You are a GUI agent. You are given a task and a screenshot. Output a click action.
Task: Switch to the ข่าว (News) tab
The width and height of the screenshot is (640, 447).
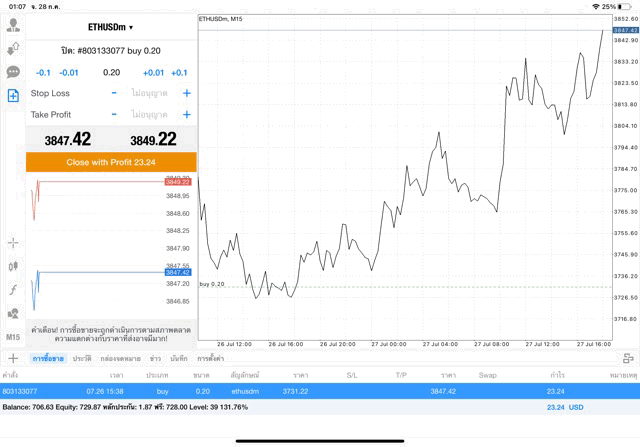156,357
